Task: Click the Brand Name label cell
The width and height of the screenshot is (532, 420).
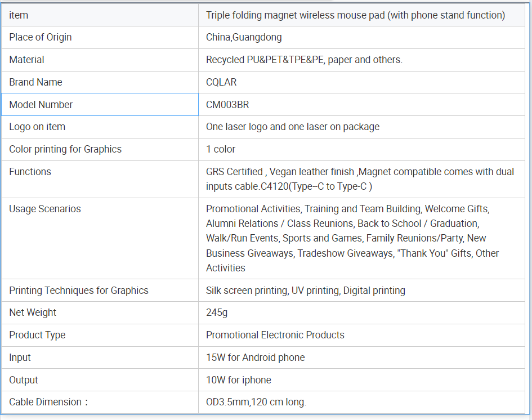Action: coord(100,82)
